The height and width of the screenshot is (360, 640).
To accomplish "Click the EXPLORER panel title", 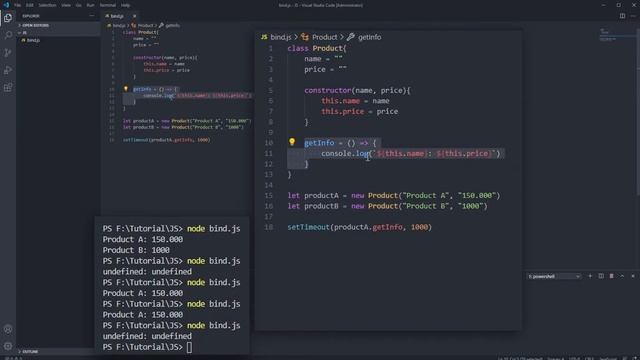I will 31,16.
